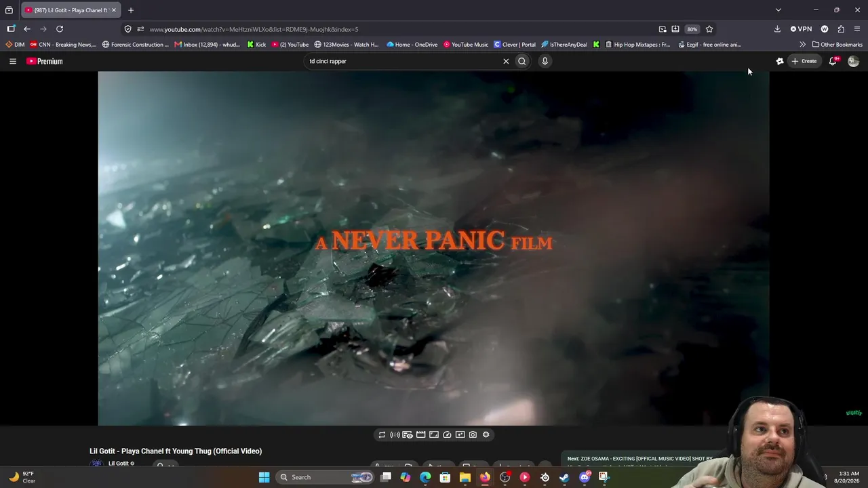Click the video title text
This screenshot has width=868, height=488.
tap(176, 451)
